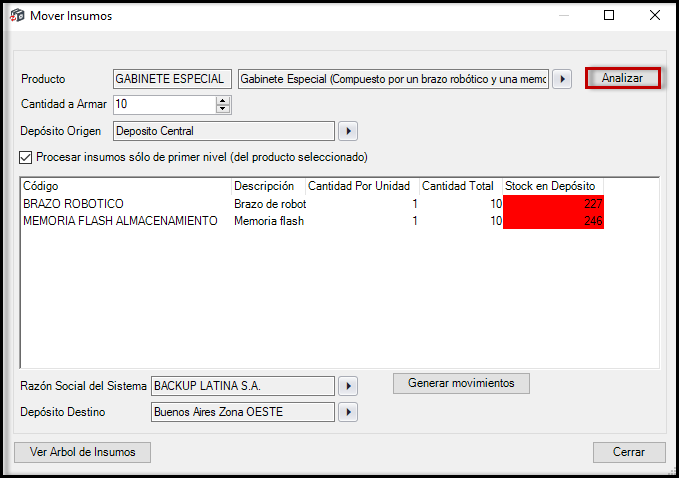
Task: Open the Depósito Destino lookup arrow
Action: (x=348, y=412)
